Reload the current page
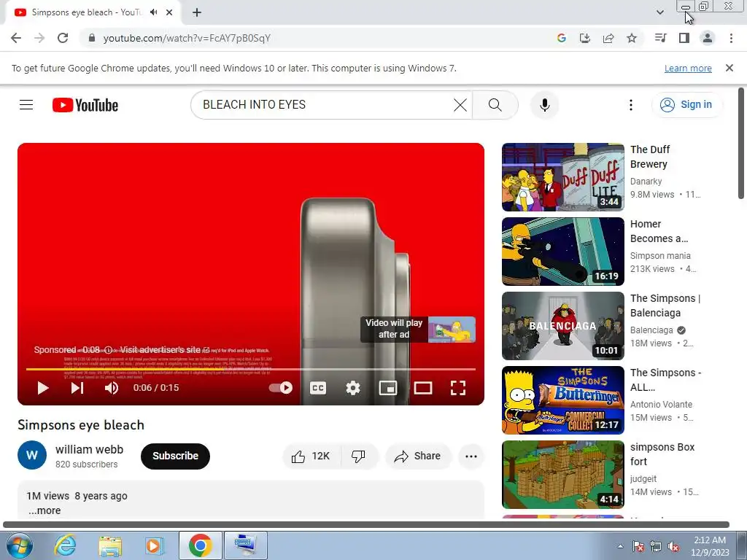The width and height of the screenshot is (747, 560). 63,38
